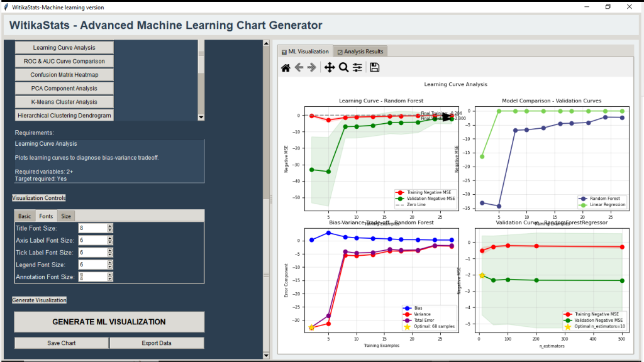This screenshot has height=362, width=644.
Task: Click the Title Font Size field
Action: 92,228
